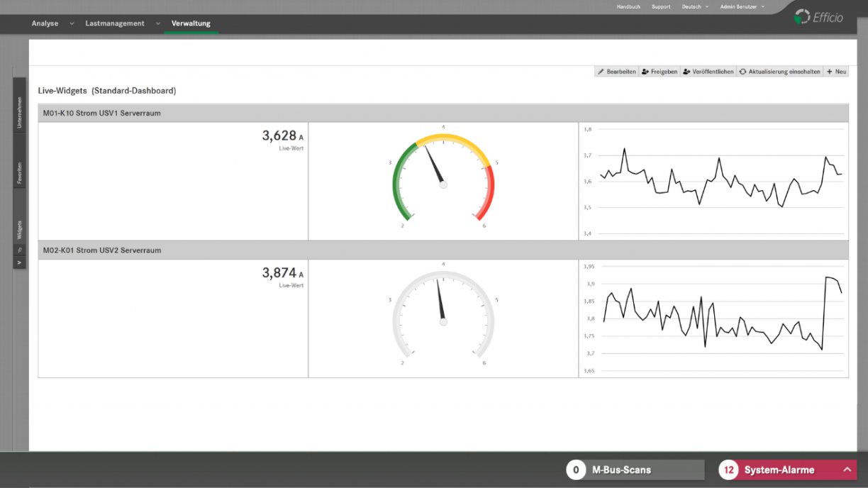This screenshot has height=488, width=868.
Task: Open the Handbuch link
Action: pos(628,6)
